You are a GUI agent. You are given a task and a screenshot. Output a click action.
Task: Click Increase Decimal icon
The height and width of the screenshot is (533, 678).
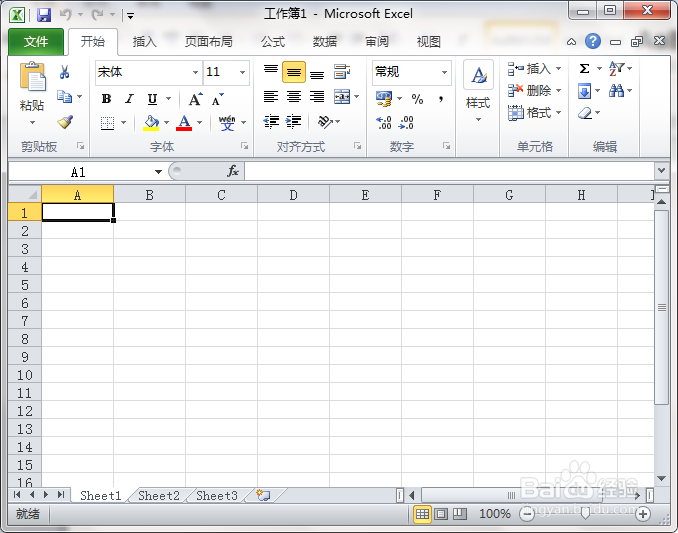coord(384,123)
